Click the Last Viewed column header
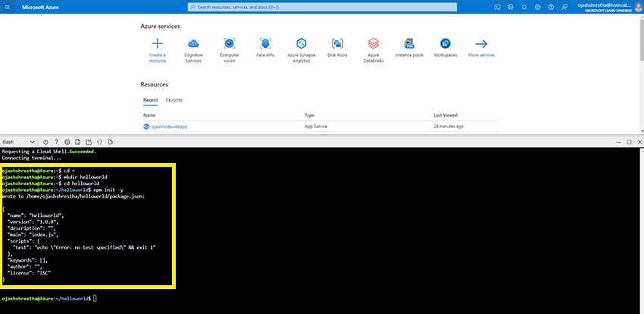644x314 pixels. point(445,115)
